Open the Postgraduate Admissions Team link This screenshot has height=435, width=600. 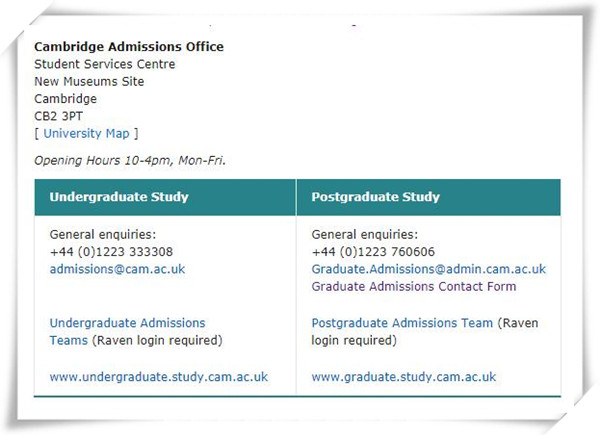pos(402,323)
